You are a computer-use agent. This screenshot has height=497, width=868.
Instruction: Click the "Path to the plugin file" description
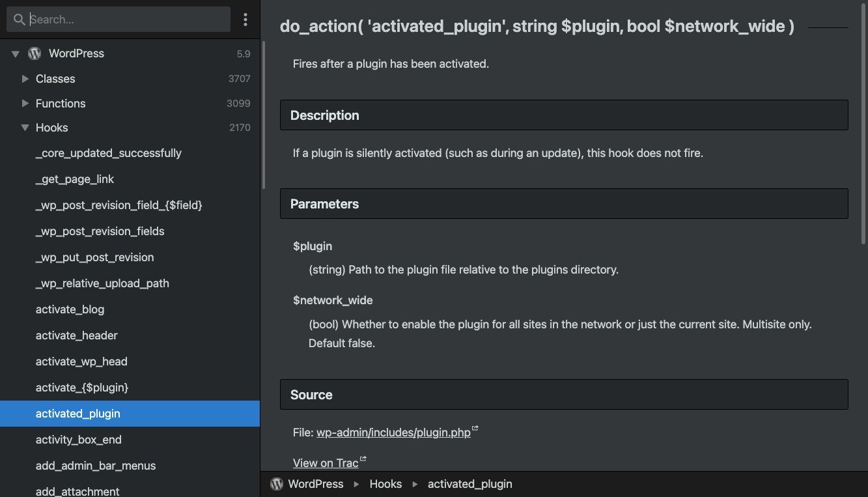(x=464, y=270)
